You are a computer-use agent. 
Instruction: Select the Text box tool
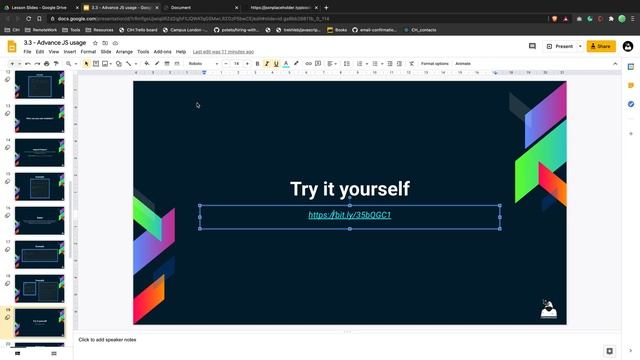click(x=96, y=64)
